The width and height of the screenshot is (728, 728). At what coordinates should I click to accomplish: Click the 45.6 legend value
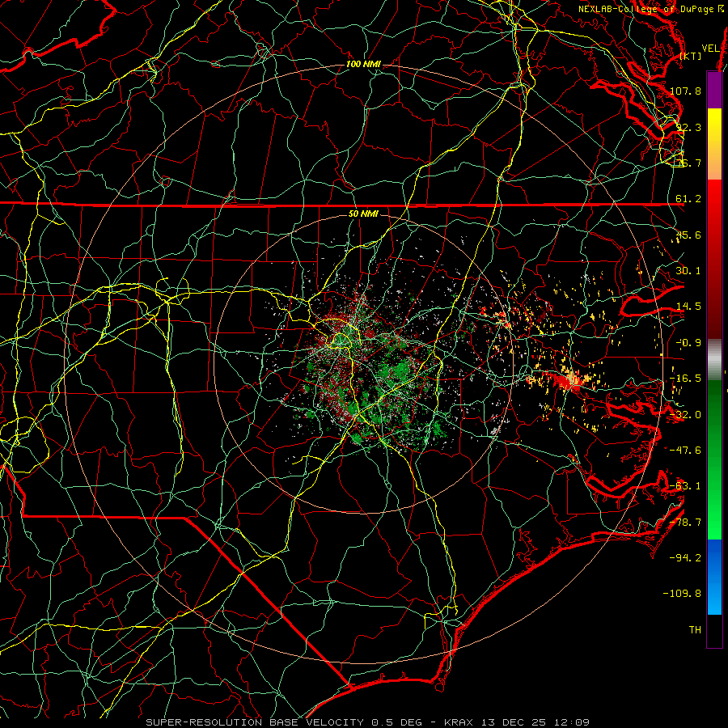[x=688, y=235]
